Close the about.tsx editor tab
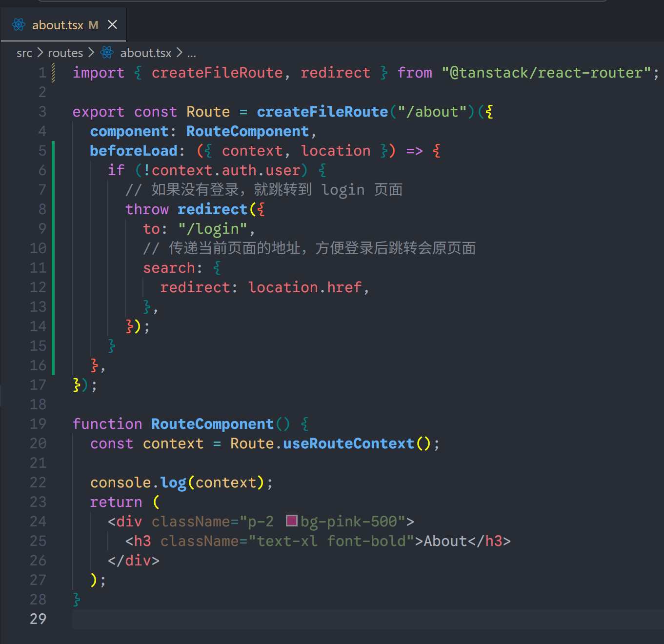 coord(113,25)
